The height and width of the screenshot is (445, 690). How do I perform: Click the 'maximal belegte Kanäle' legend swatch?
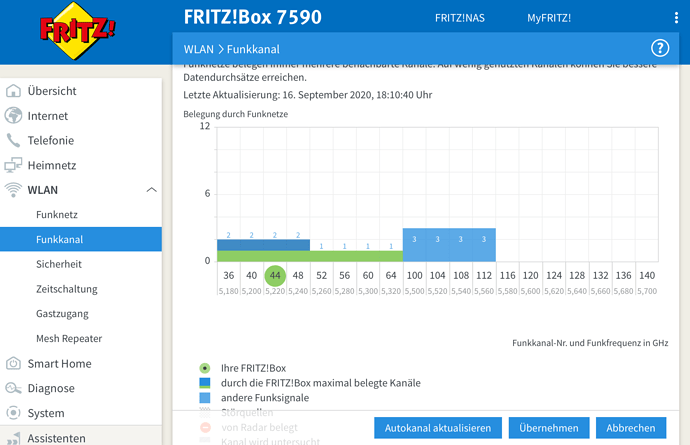pyautogui.click(x=205, y=383)
